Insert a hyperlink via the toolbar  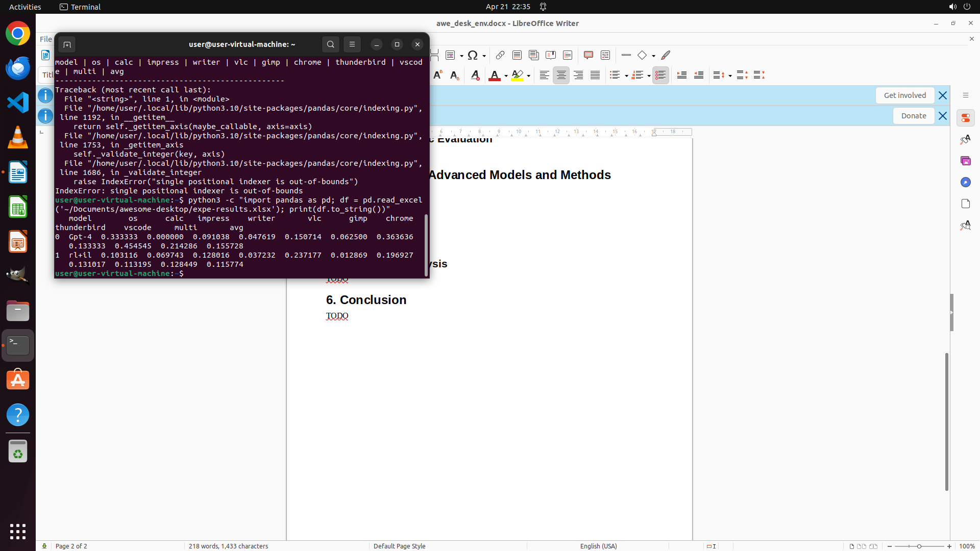click(x=500, y=55)
